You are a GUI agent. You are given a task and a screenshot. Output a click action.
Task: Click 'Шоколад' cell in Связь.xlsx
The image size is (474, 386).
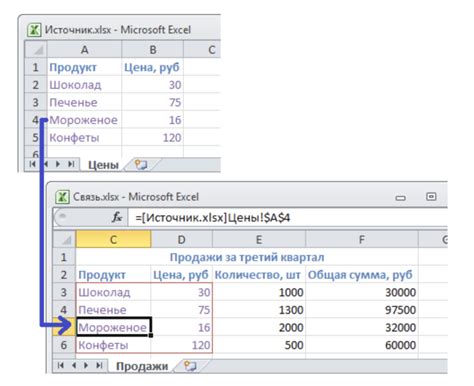pyautogui.click(x=113, y=292)
